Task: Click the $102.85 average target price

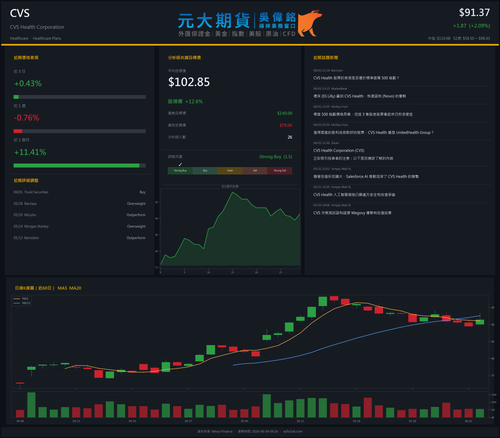Action: pyautogui.click(x=189, y=82)
